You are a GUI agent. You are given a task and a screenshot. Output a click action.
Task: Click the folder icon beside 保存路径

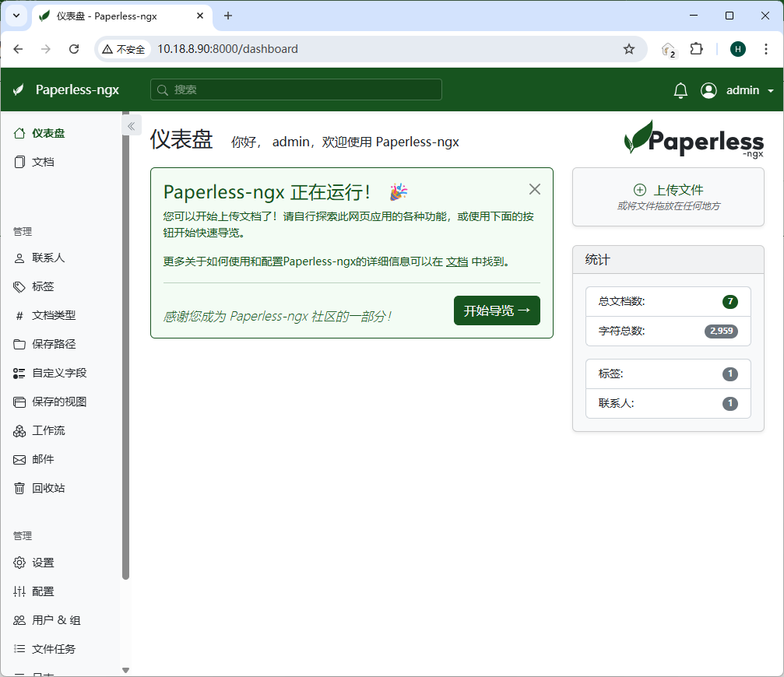point(19,344)
